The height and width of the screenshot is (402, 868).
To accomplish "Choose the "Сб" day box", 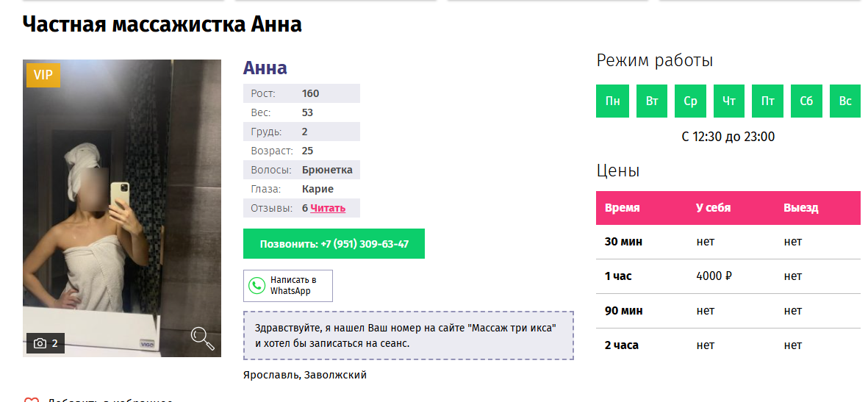I will pos(806,101).
